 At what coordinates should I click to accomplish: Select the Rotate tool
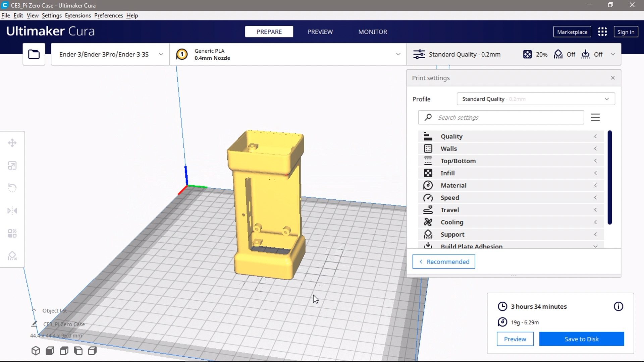(x=12, y=188)
